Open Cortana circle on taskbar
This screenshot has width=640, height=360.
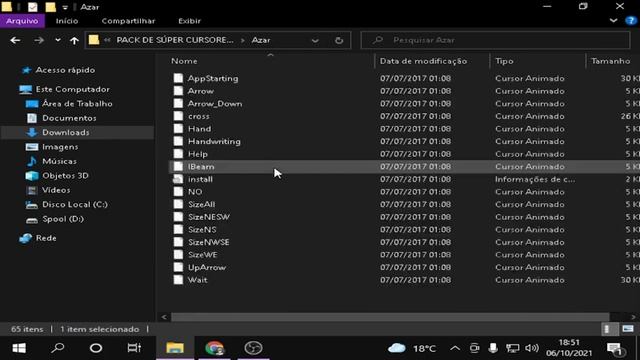coord(96,348)
